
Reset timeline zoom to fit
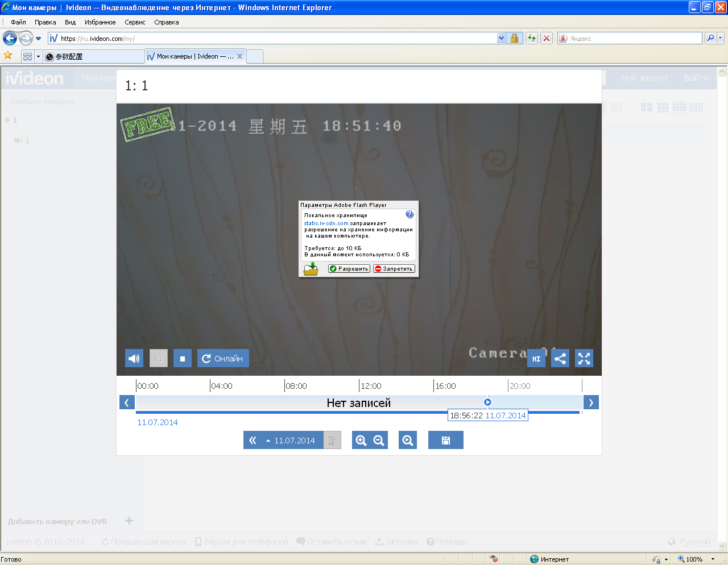point(408,440)
